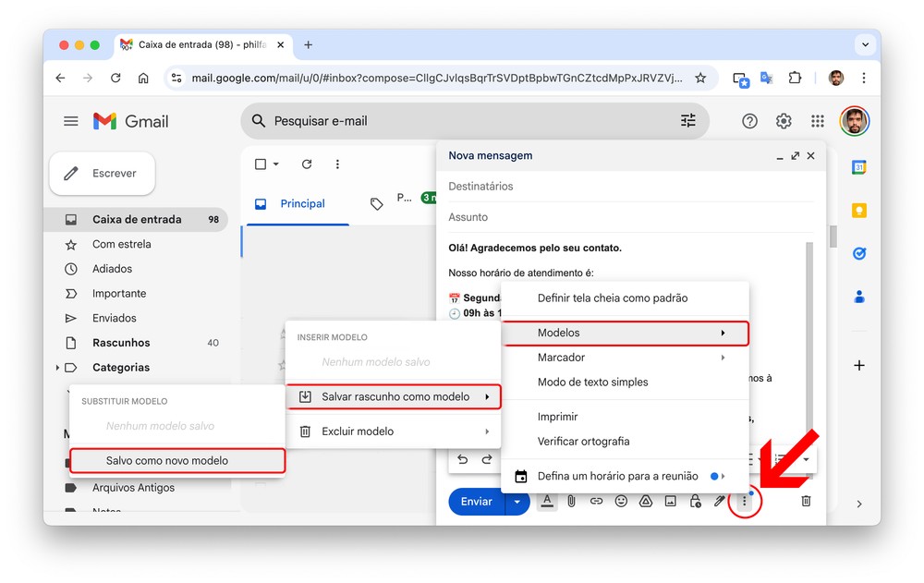Screen dimensions: 924x583
Task: Discard draft with the trash icon
Action: tap(806, 501)
